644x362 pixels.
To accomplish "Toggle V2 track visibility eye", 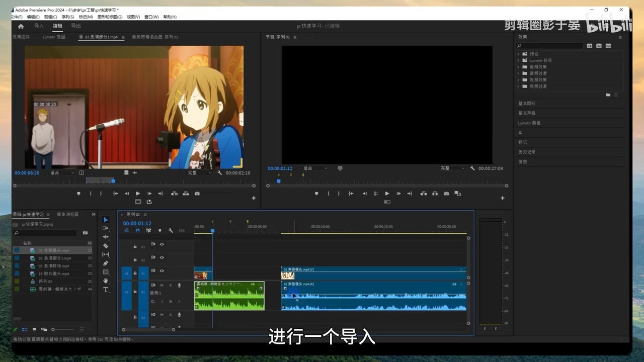I will [x=162, y=257].
